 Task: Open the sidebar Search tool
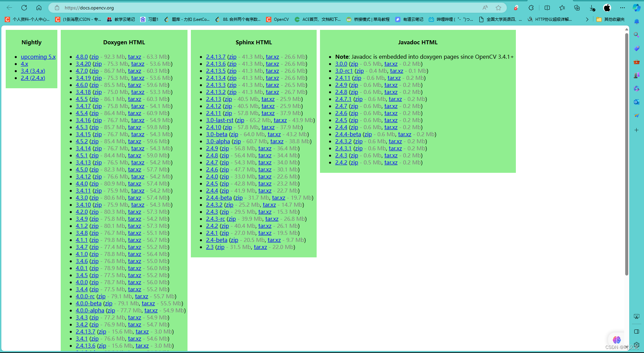pos(637,35)
